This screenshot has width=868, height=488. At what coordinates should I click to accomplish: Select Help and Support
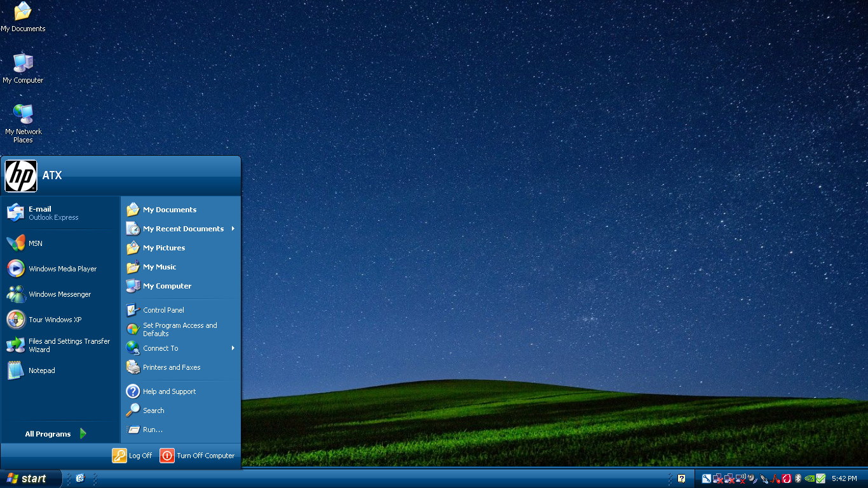coord(181,391)
